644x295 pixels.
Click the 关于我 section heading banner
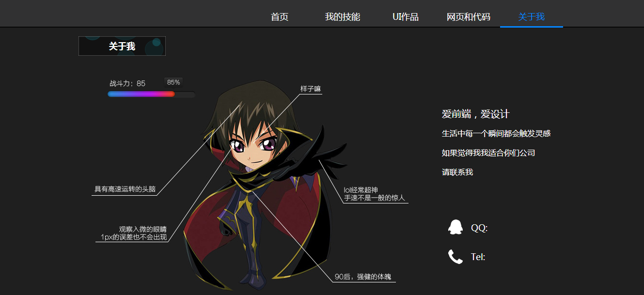[122, 46]
